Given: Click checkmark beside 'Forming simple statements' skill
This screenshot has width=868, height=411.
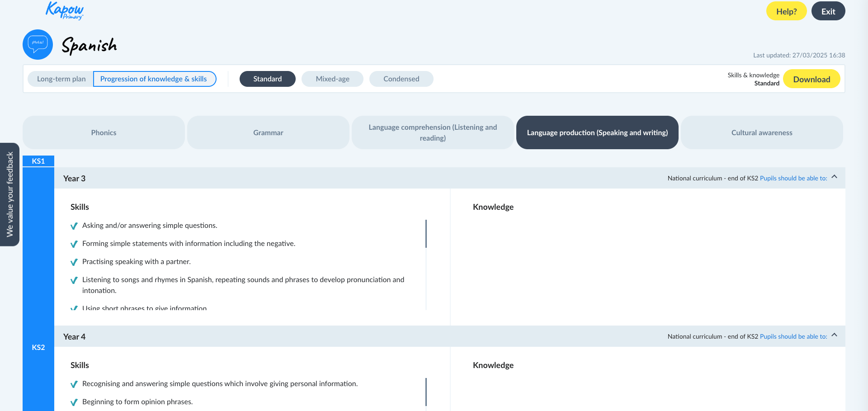Looking at the screenshot, I should pyautogui.click(x=74, y=244).
